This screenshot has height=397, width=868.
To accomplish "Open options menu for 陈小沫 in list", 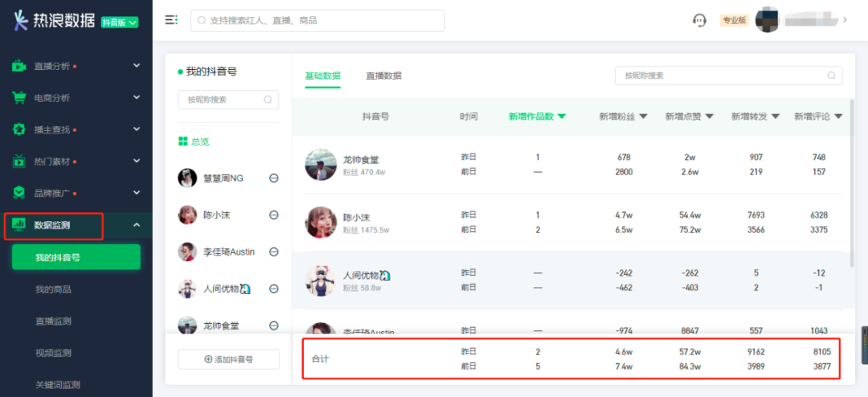I will pyautogui.click(x=273, y=215).
